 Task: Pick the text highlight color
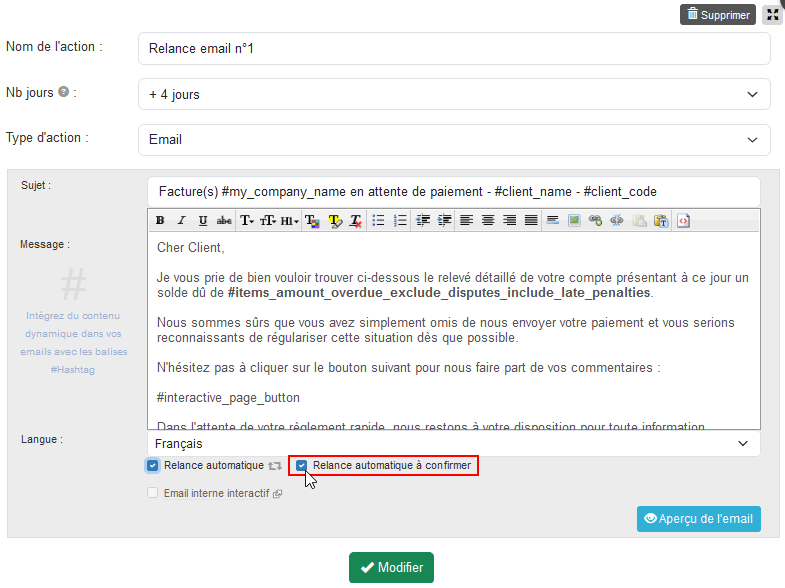coord(335,221)
